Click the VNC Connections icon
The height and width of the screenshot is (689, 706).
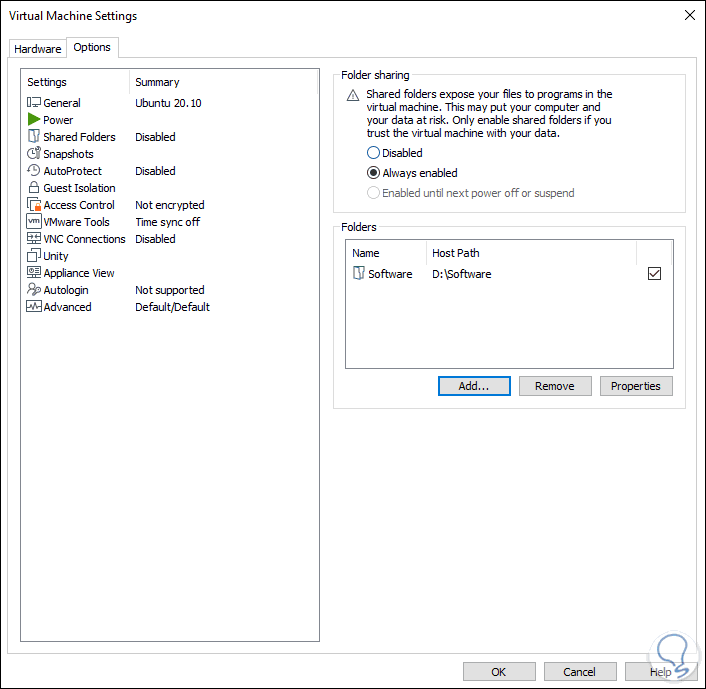tap(34, 238)
